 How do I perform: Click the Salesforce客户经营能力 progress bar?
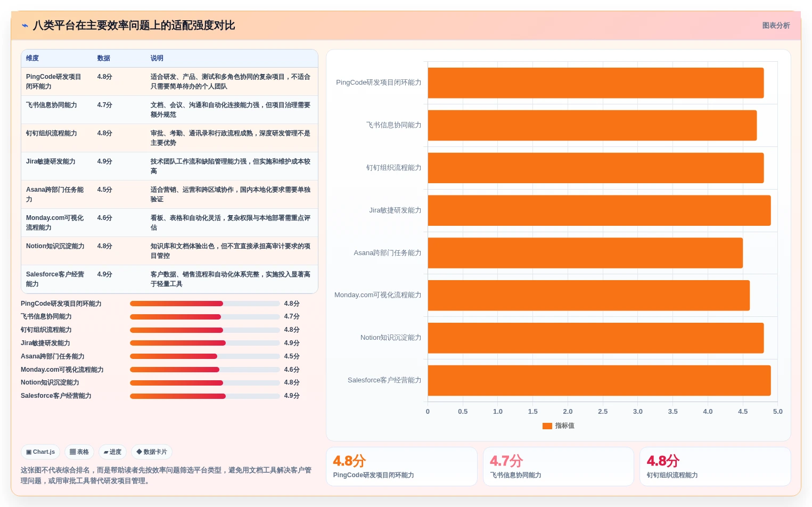(x=205, y=396)
